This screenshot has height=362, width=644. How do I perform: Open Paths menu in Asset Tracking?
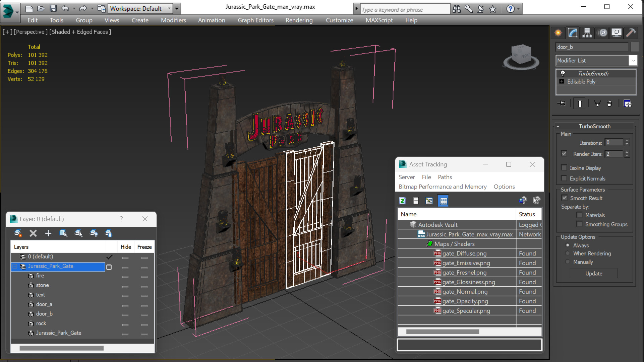click(445, 177)
